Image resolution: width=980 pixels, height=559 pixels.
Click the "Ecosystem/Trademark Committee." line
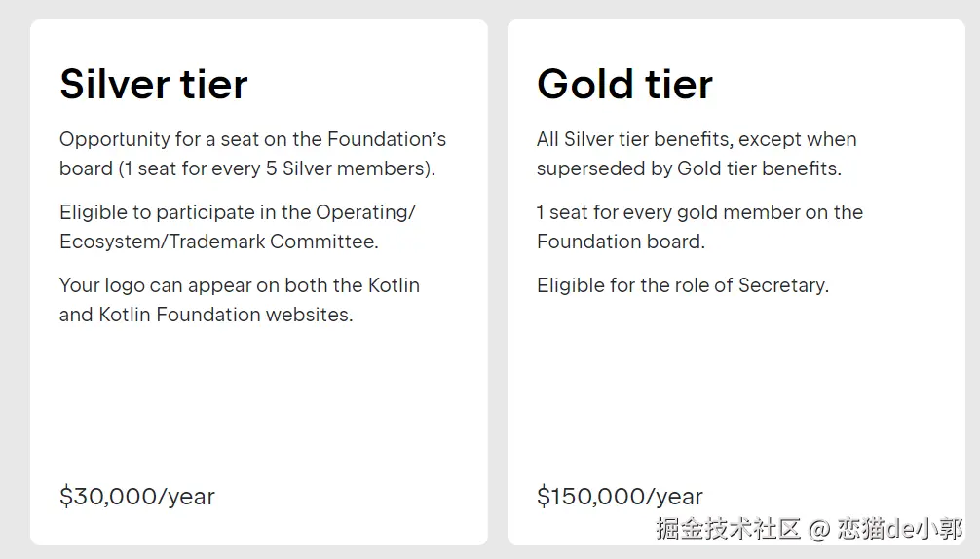coord(218,242)
